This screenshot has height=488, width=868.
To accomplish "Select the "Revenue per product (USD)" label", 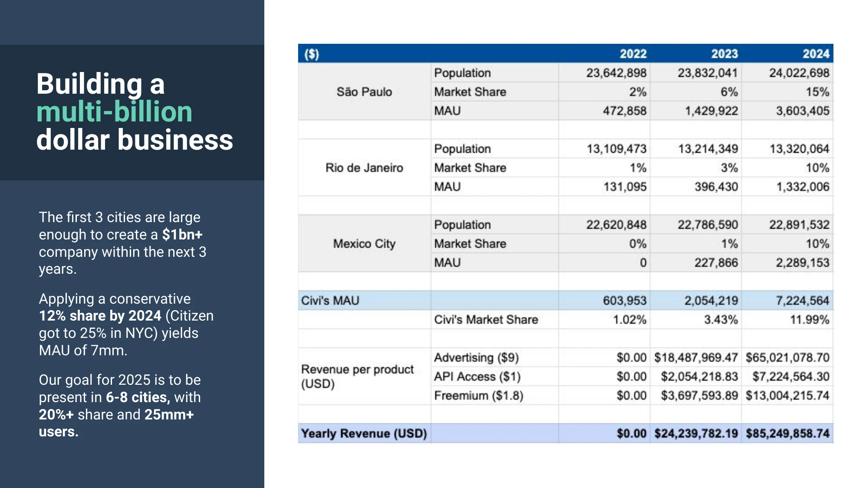I will click(x=358, y=377).
